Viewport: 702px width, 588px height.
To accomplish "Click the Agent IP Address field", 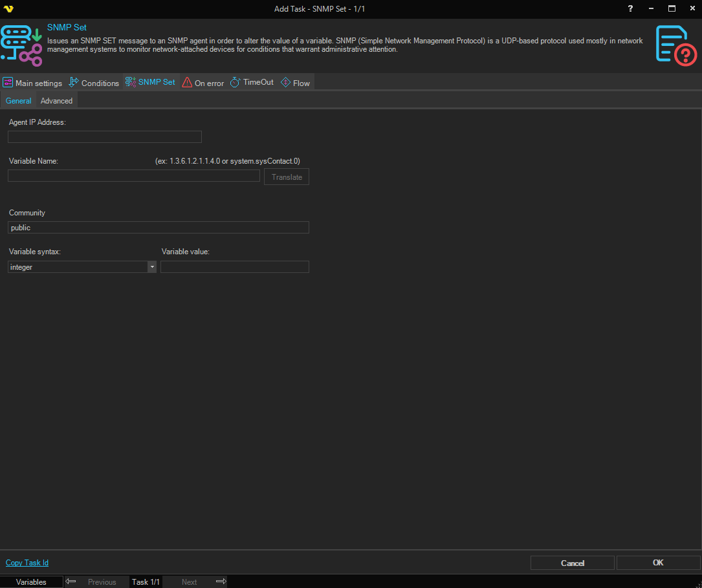I will coord(105,137).
